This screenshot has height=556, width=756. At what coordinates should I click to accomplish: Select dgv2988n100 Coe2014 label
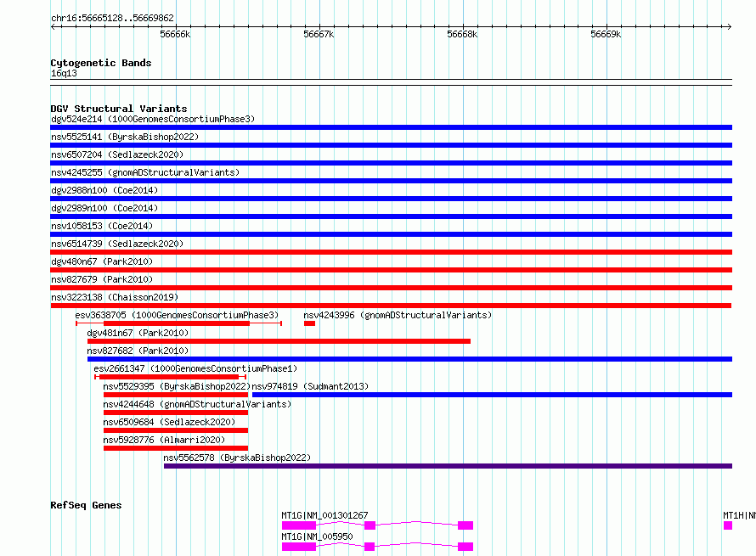[x=104, y=190]
